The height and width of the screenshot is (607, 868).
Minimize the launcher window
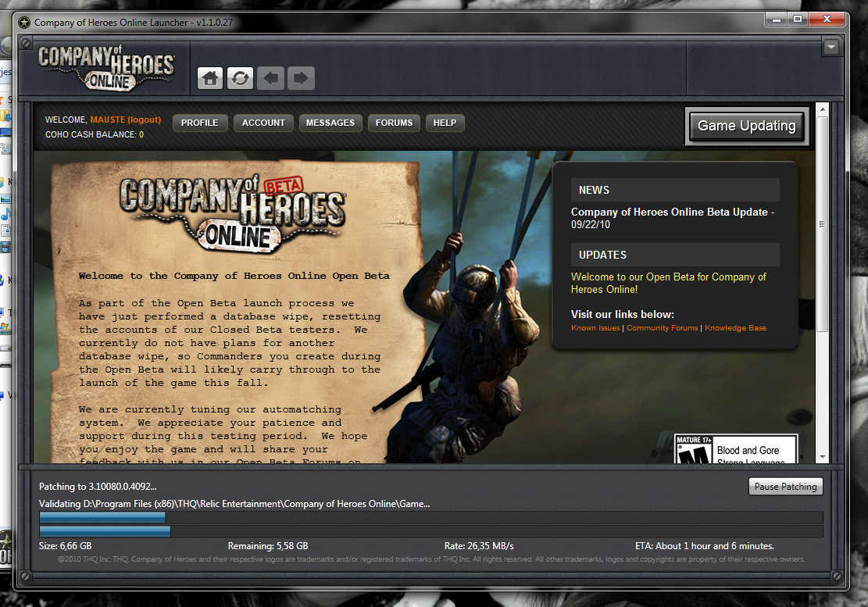click(x=776, y=20)
